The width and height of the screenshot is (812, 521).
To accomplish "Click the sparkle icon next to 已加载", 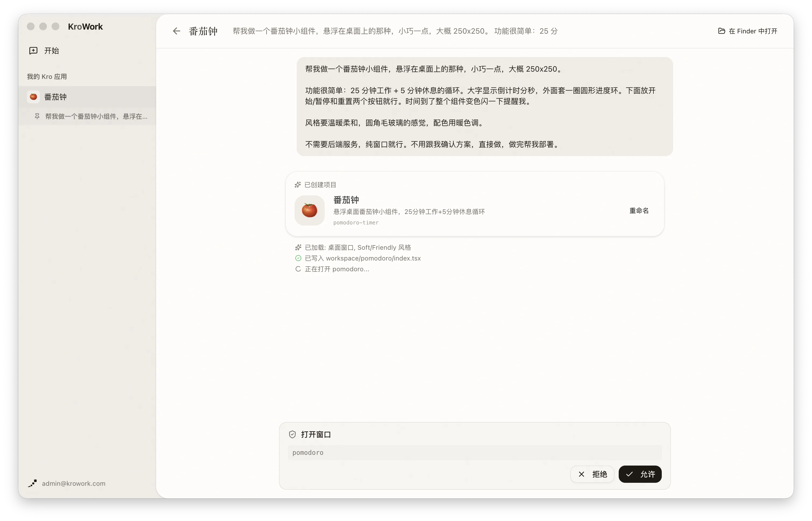I will click(x=298, y=247).
